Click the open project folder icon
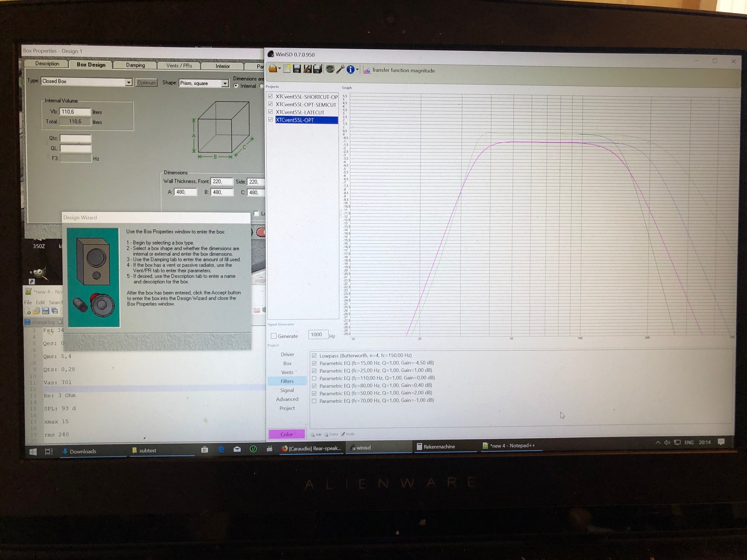 click(272, 69)
